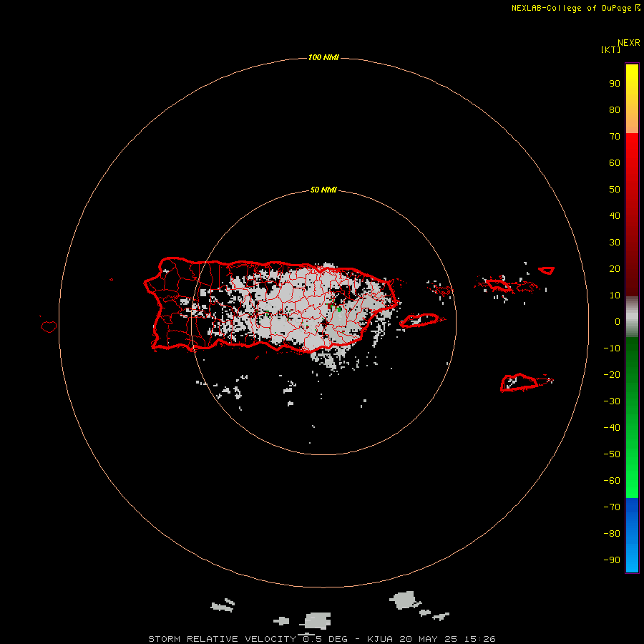Click the [KT] units label above scale

point(610,49)
